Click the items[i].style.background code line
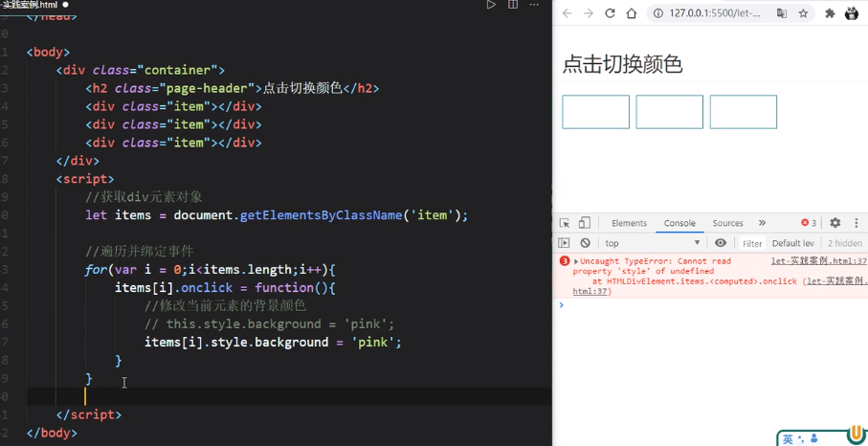 click(x=273, y=343)
